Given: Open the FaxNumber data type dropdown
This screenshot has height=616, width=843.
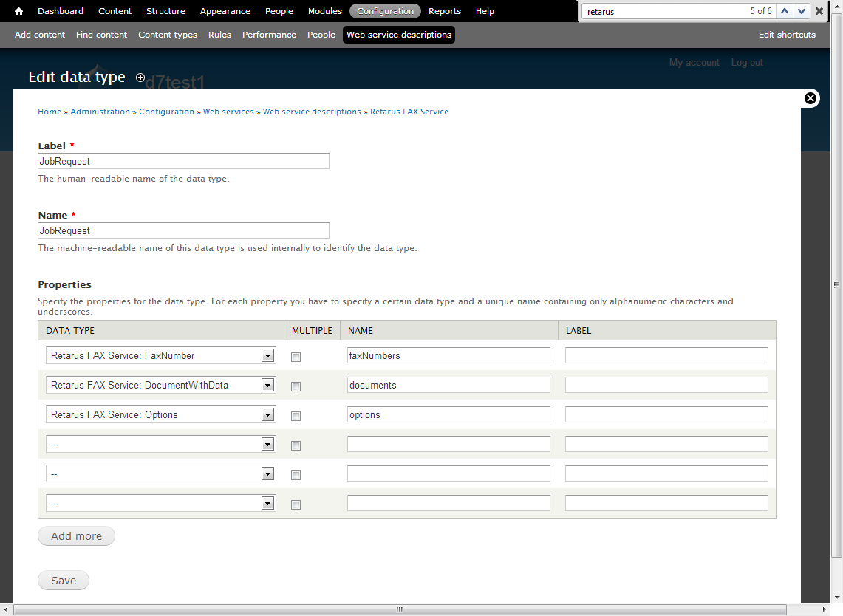Looking at the screenshot, I should coord(161,355).
